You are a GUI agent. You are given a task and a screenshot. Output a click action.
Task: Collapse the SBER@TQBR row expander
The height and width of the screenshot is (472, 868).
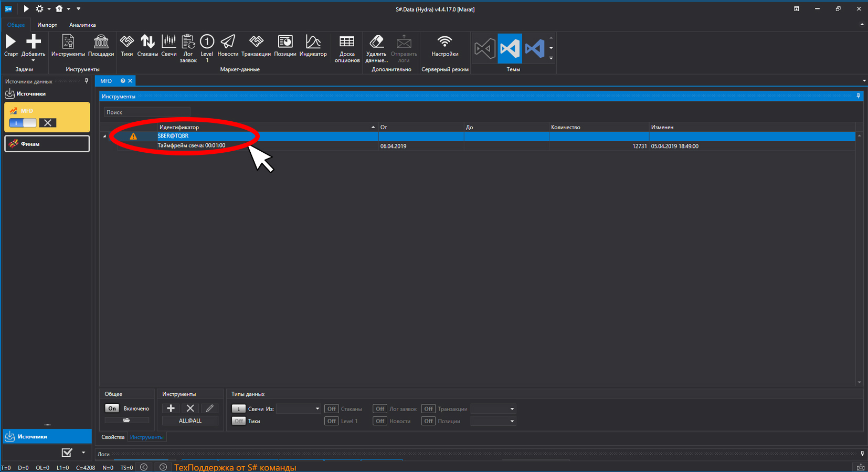tap(104, 136)
